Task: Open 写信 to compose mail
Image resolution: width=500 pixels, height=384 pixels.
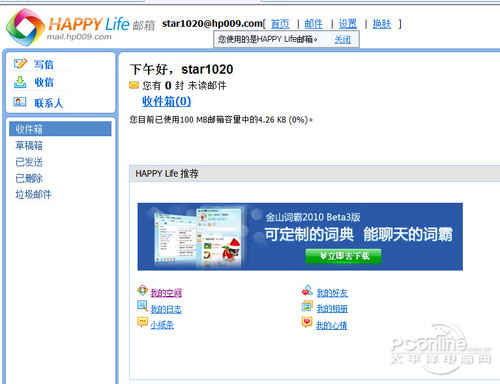Action: pyautogui.click(x=44, y=64)
